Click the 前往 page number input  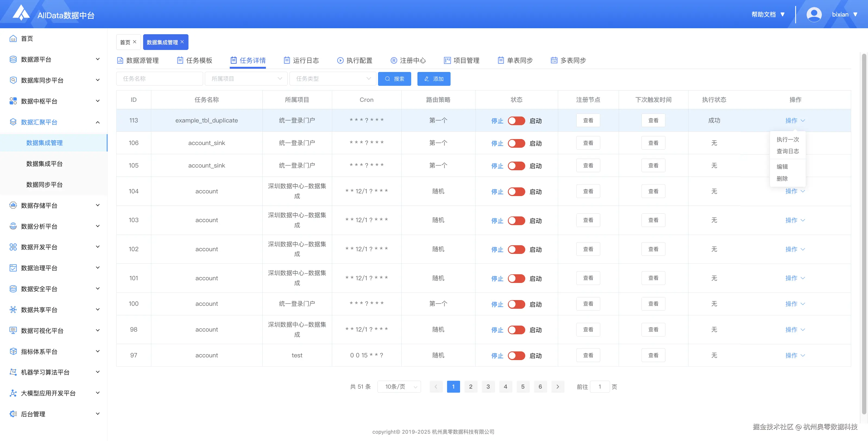(599, 386)
